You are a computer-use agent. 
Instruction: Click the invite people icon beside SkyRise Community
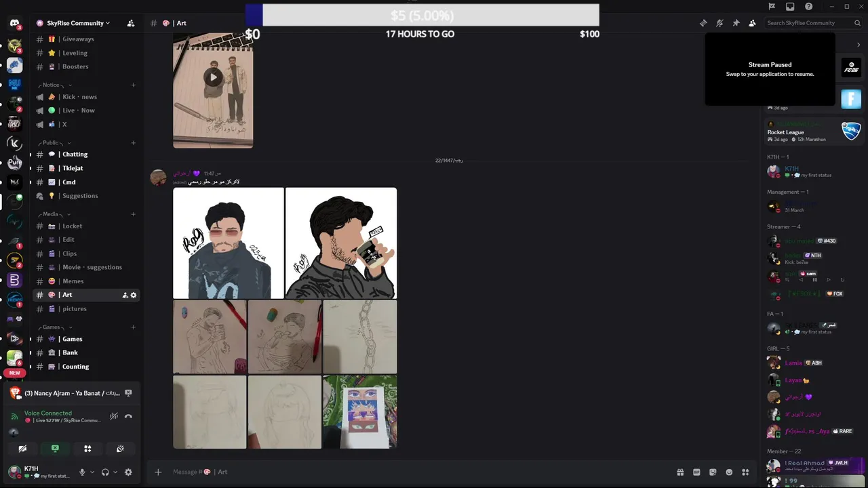coord(130,23)
